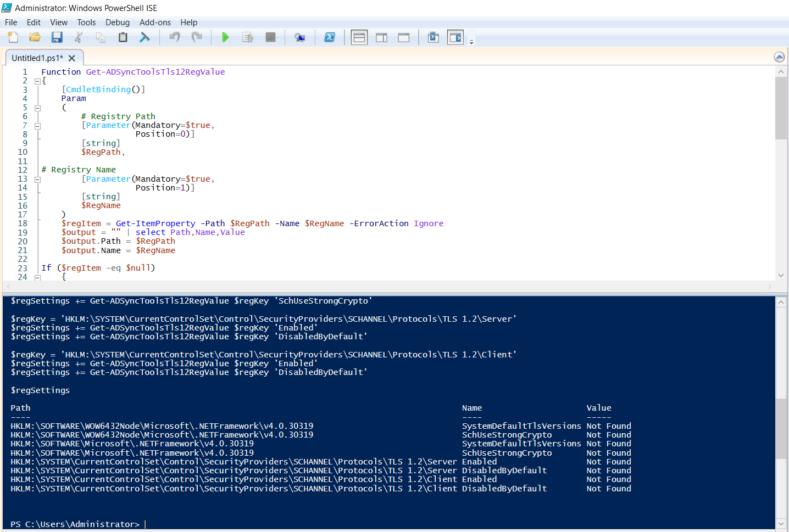The height and width of the screenshot is (532, 789).
Task: Collapse the script pane with the up arrow
Action: coord(779,57)
